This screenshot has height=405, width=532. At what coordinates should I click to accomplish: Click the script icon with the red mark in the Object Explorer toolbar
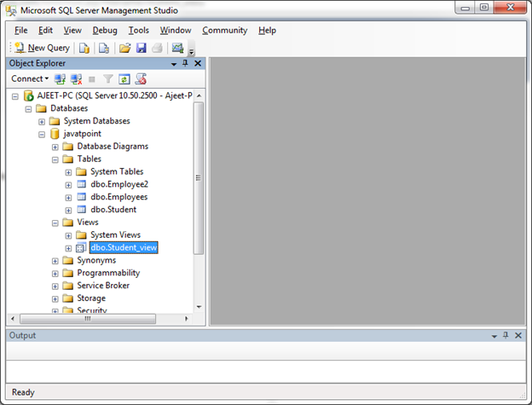pos(141,78)
